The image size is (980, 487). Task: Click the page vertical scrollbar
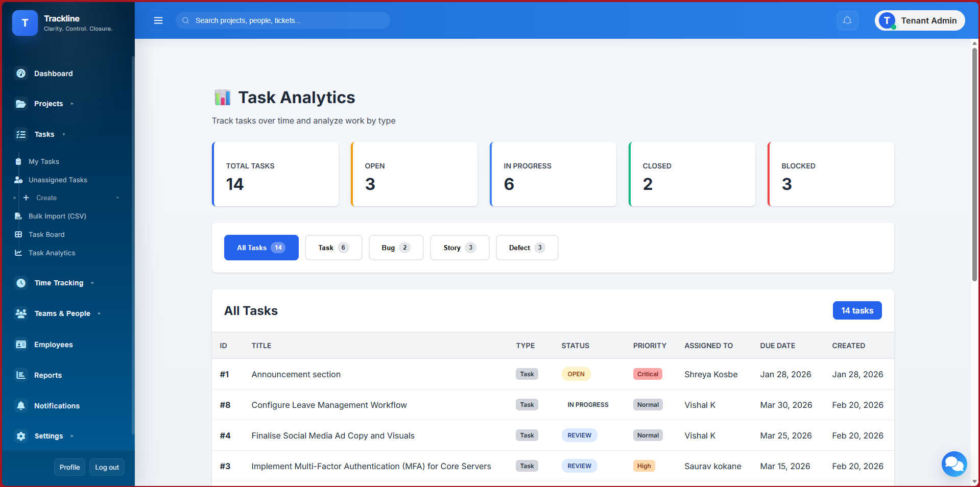pos(974,163)
